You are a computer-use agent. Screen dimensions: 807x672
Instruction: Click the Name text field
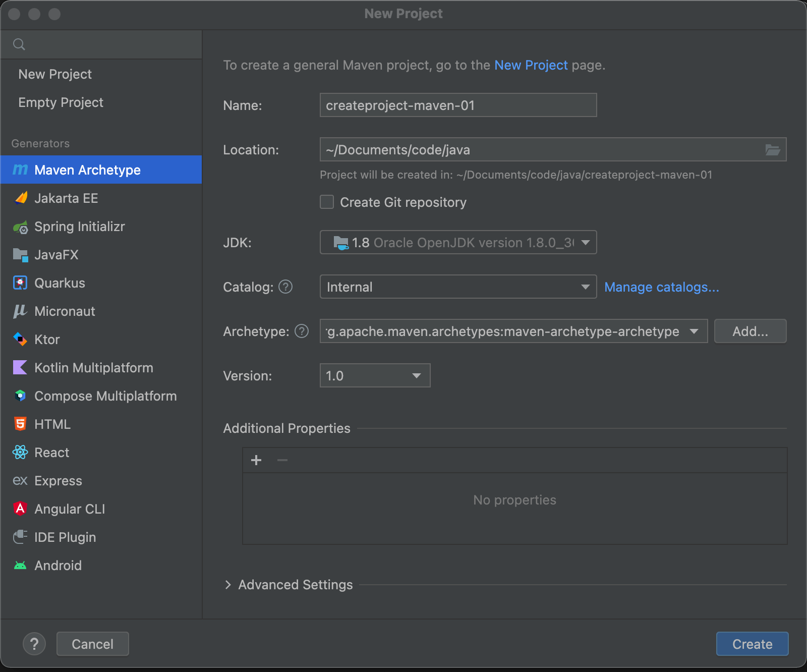(458, 105)
